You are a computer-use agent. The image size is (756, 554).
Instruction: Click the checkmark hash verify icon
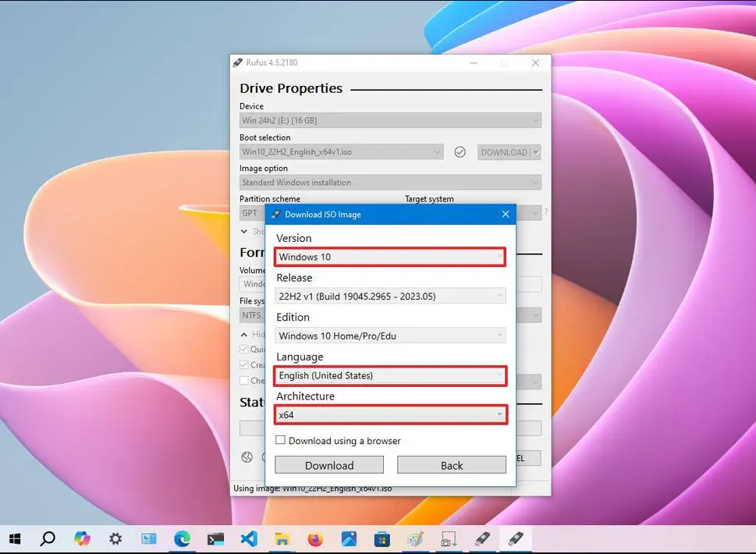point(460,152)
